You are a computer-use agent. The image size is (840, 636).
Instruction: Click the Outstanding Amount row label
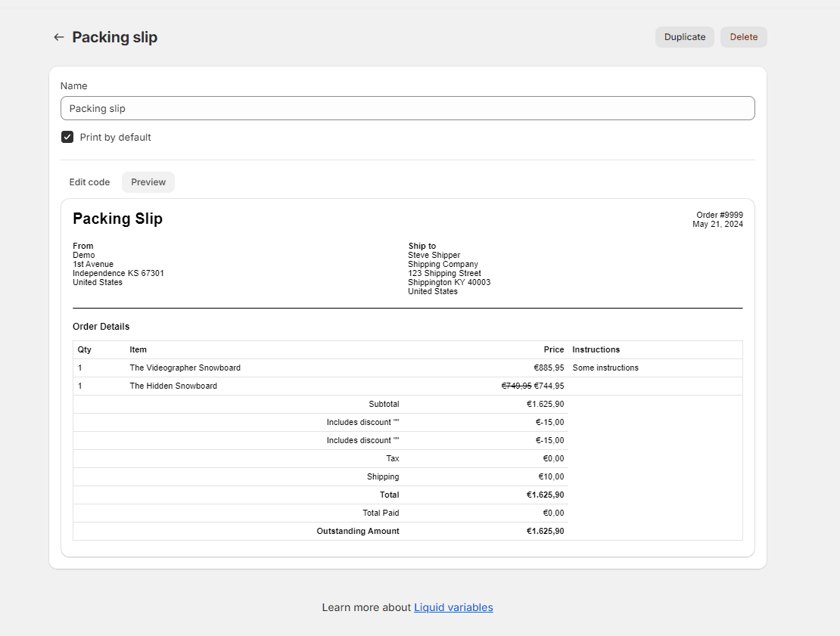click(357, 531)
